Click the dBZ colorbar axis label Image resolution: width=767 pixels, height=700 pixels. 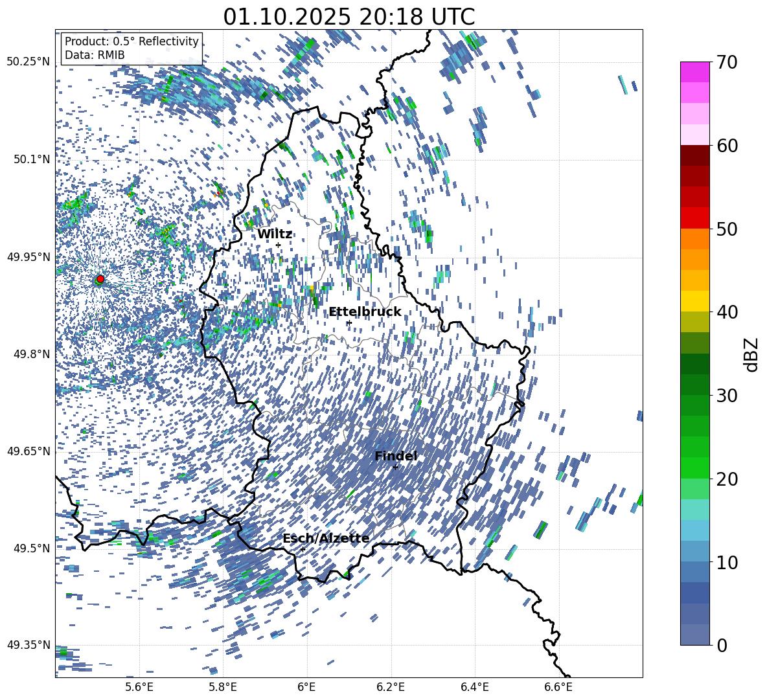[752, 354]
